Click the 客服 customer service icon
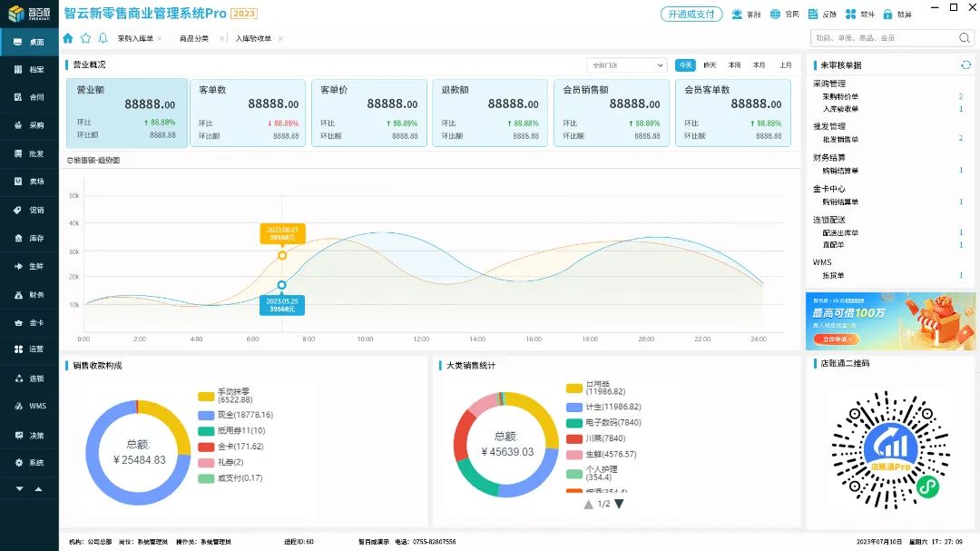This screenshot has width=980, height=551. (x=737, y=15)
